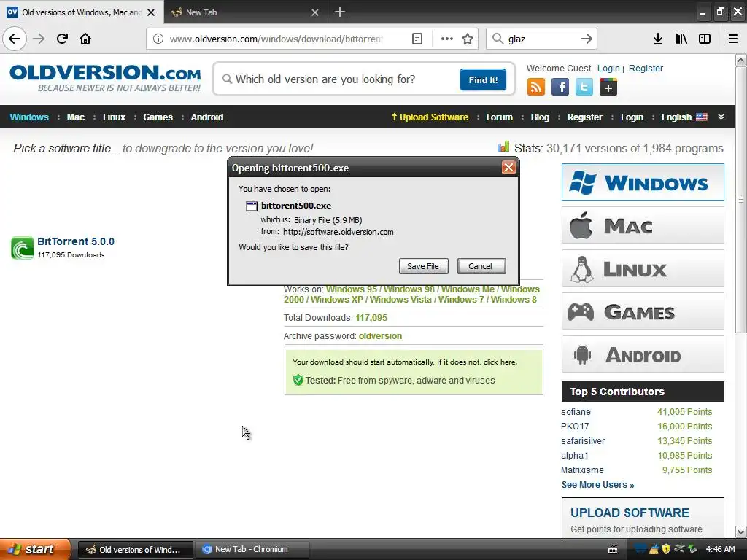Open the Windows menu in navbar

click(29, 117)
